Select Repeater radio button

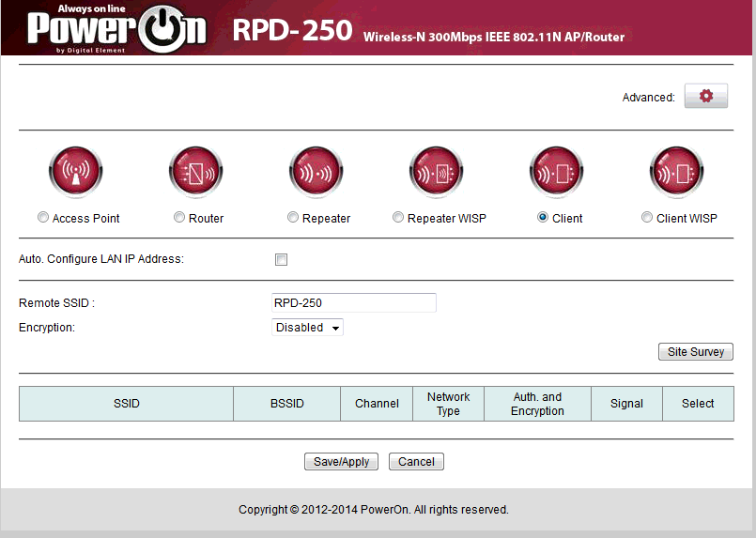pyautogui.click(x=293, y=218)
